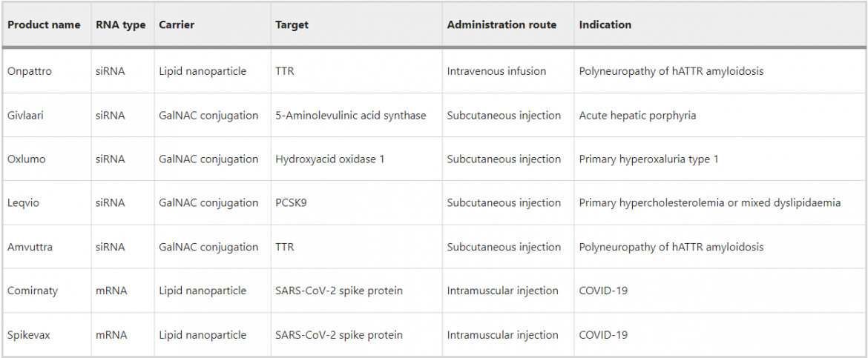This screenshot has width=868, height=358.
Task: Click the PCSK9 target cell
Action: [x=291, y=203]
